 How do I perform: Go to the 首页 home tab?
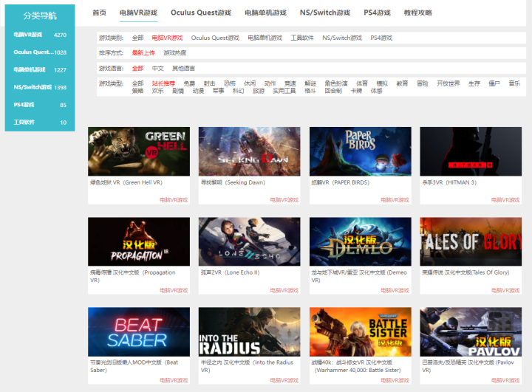(99, 13)
